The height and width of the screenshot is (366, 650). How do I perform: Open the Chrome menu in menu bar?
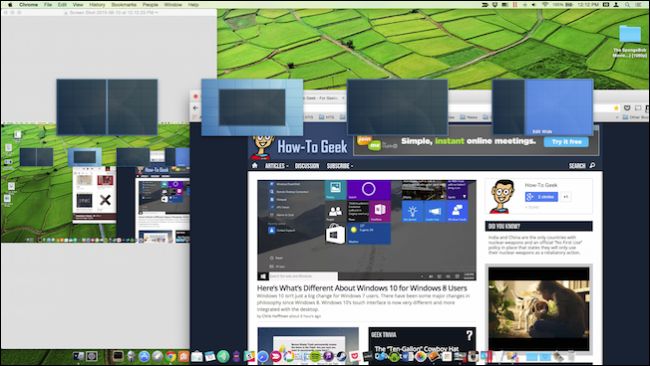(x=28, y=5)
